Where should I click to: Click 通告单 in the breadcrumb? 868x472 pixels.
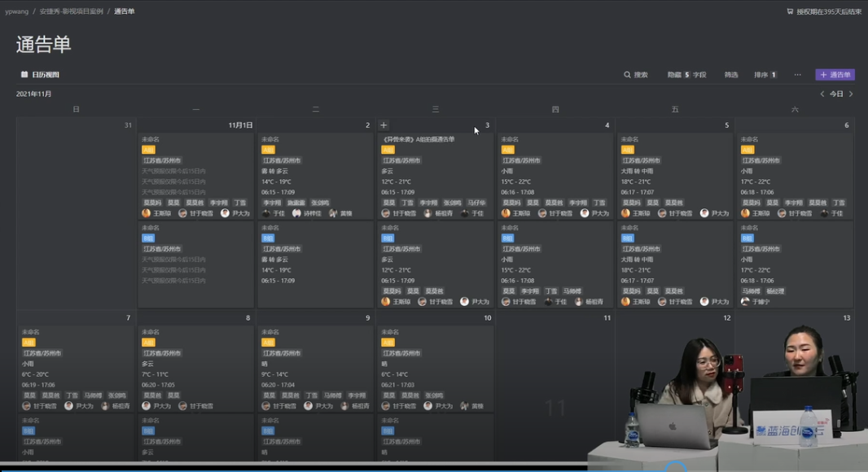click(x=124, y=11)
